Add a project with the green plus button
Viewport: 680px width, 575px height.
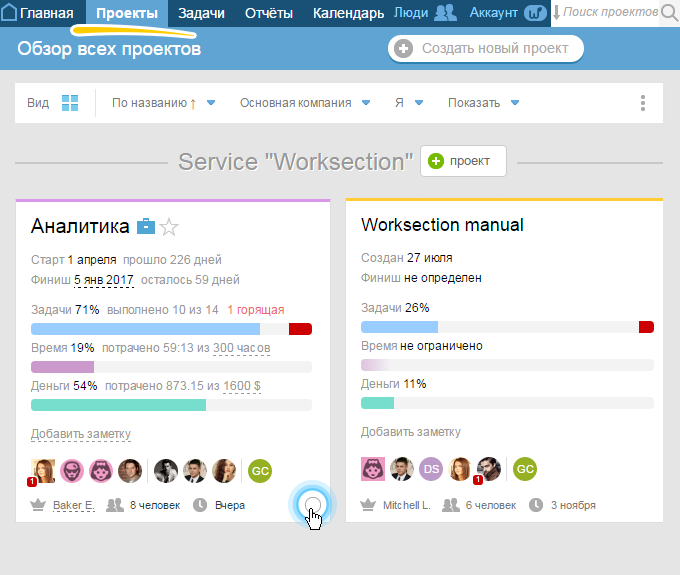[463, 161]
